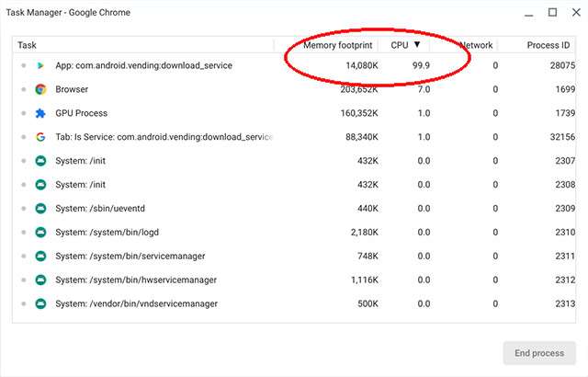The width and height of the screenshot is (588, 377).
Task: Select System: /init with process ID 2307
Action: coord(294,161)
